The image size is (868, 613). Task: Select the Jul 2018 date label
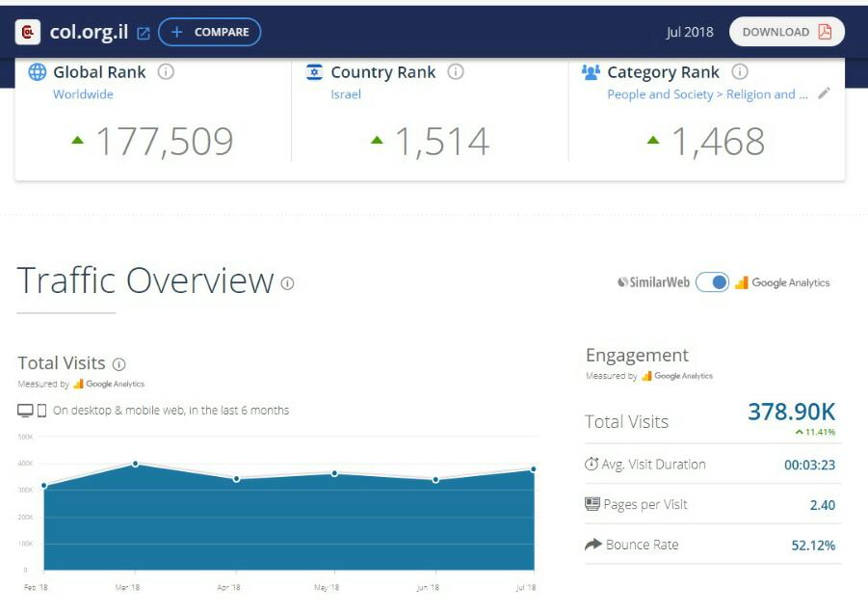pos(690,32)
